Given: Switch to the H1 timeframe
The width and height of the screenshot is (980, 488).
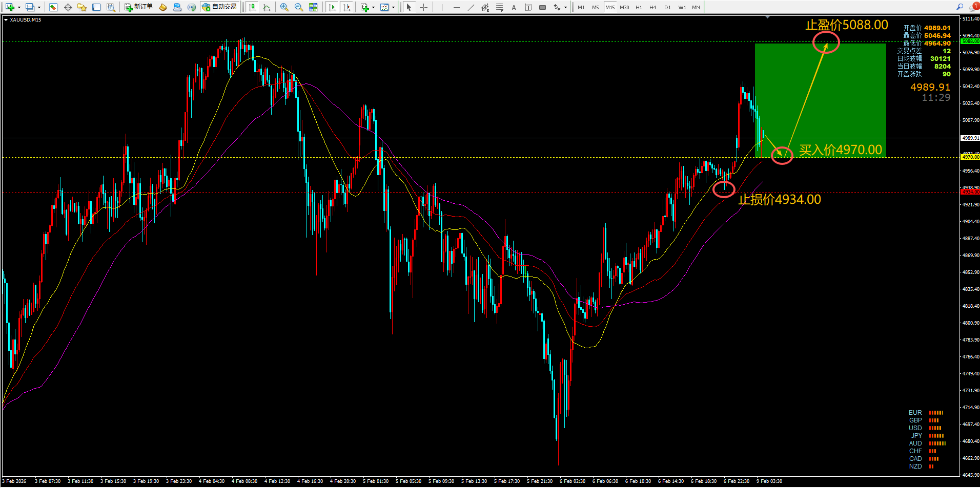Looking at the screenshot, I should coord(639,7).
